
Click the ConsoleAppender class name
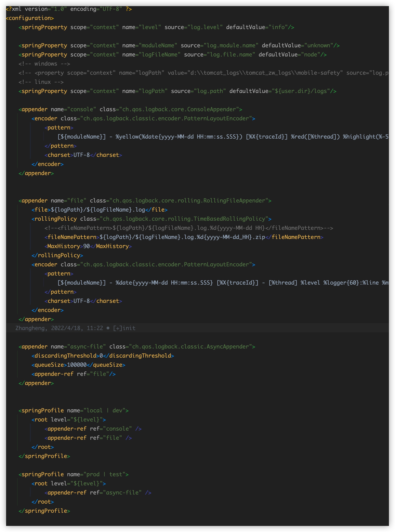click(179, 109)
